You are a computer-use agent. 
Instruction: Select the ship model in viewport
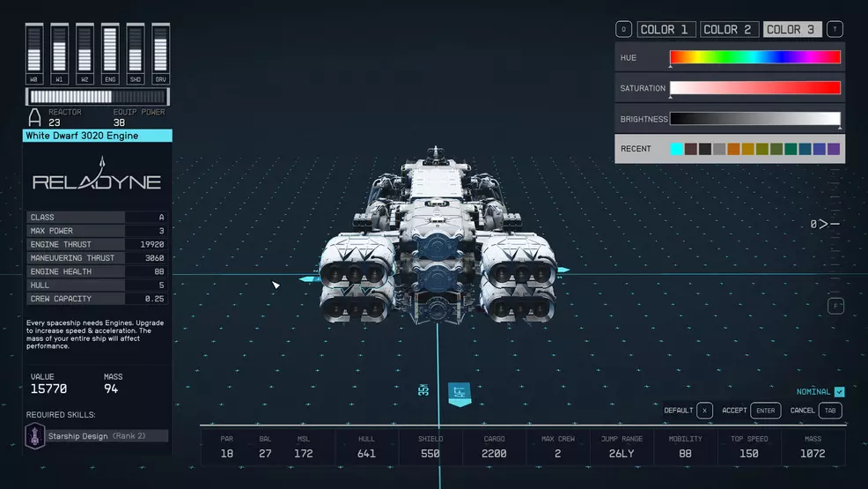[438, 235]
